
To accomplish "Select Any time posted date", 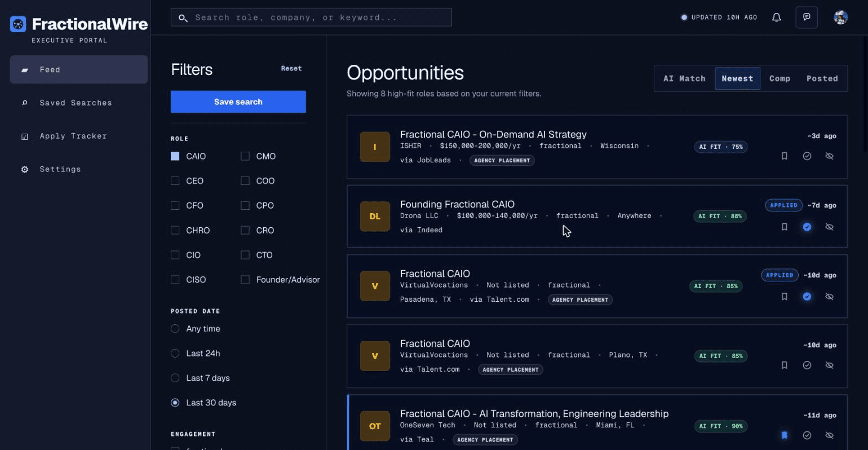I will 175,329.
